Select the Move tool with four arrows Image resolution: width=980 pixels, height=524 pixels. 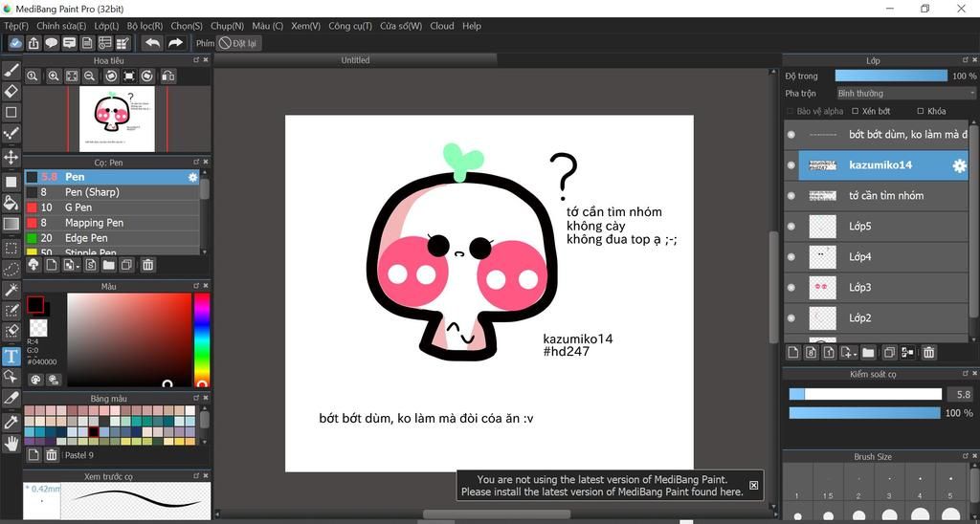point(11,156)
